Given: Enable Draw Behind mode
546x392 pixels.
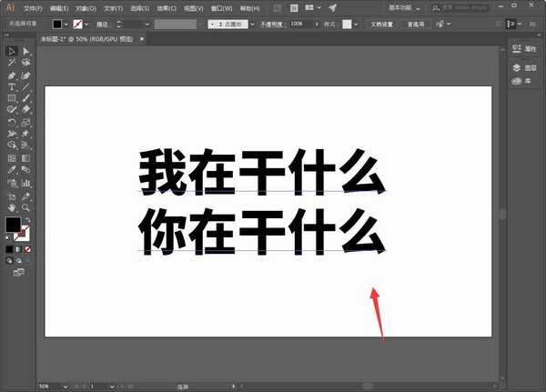Looking at the screenshot, I should [x=18, y=260].
